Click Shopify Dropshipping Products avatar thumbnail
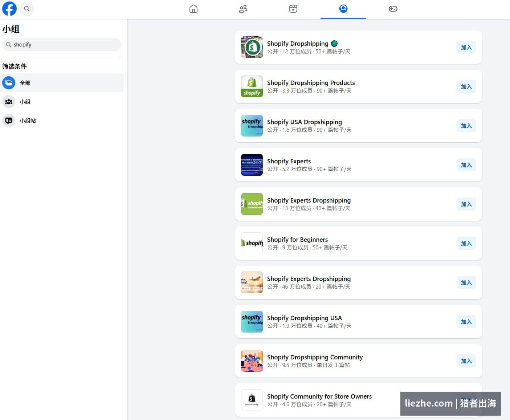Viewport: 510px width, 420px height. [x=252, y=86]
